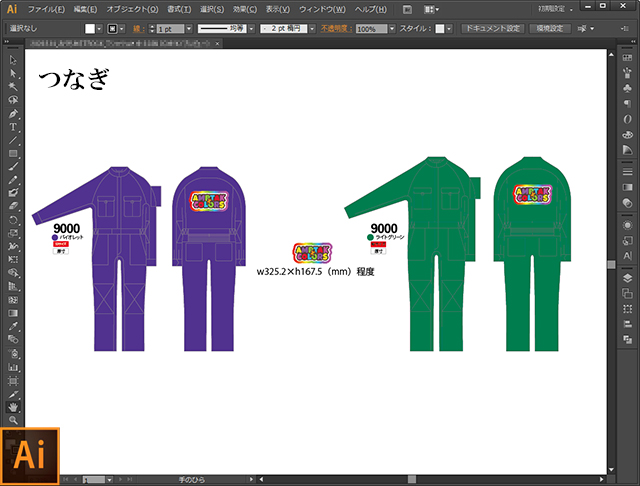Screen dimensions: 640x486
Task: Select the Rotate tool
Action: coord(13,220)
